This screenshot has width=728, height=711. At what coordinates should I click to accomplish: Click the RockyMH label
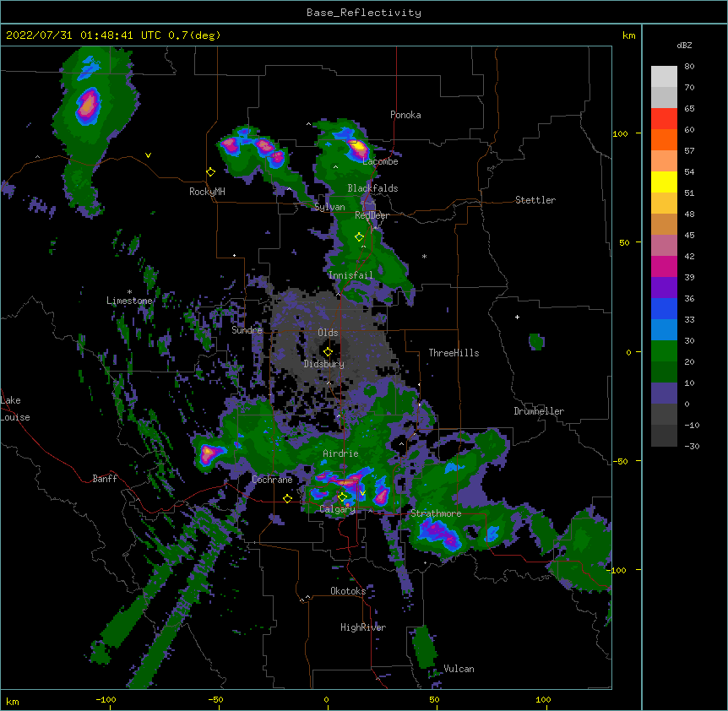coord(207,192)
